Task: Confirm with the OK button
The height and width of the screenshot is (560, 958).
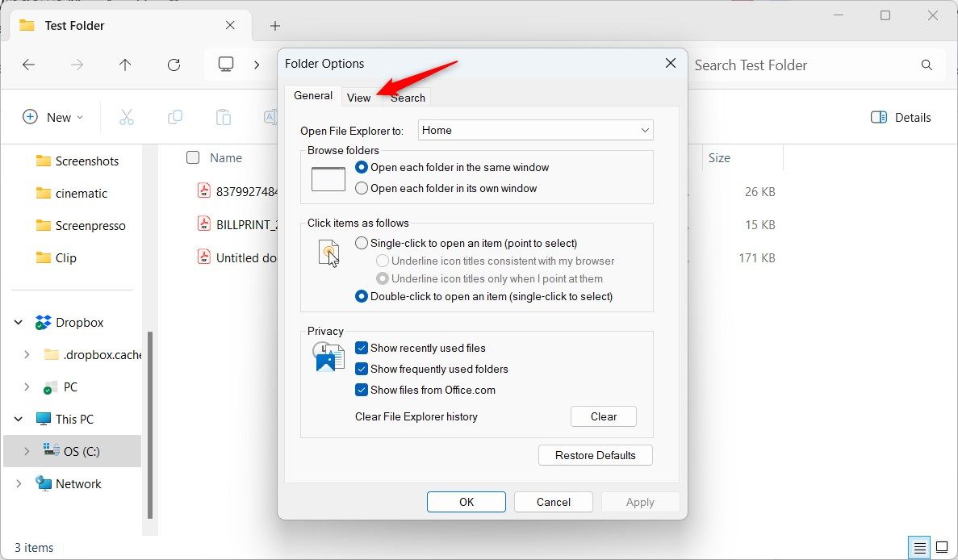Action: click(466, 502)
